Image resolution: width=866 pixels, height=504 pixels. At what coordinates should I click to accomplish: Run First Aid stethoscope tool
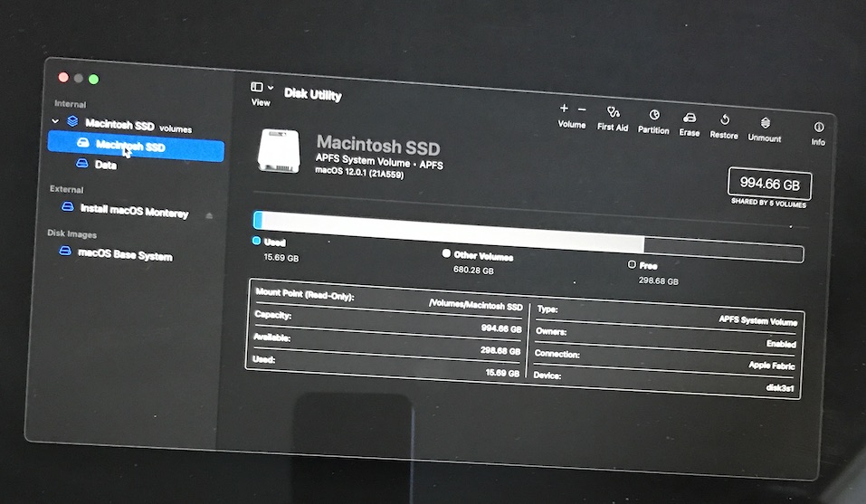[x=613, y=112]
